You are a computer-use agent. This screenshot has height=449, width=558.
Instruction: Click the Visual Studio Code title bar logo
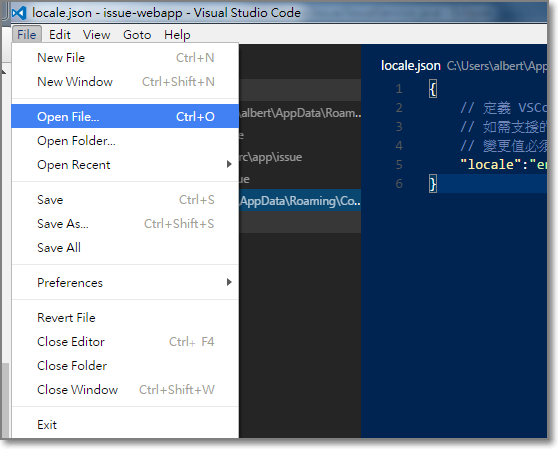(19, 13)
